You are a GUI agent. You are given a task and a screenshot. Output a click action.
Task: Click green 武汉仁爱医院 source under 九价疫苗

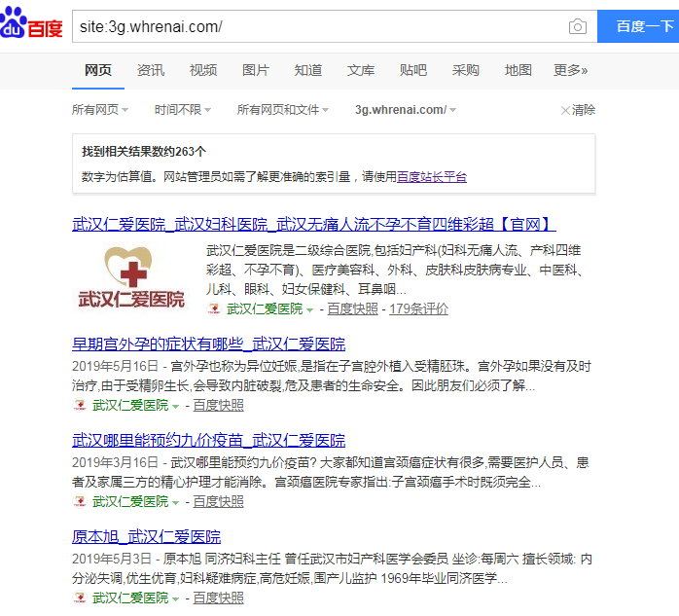click(x=130, y=501)
